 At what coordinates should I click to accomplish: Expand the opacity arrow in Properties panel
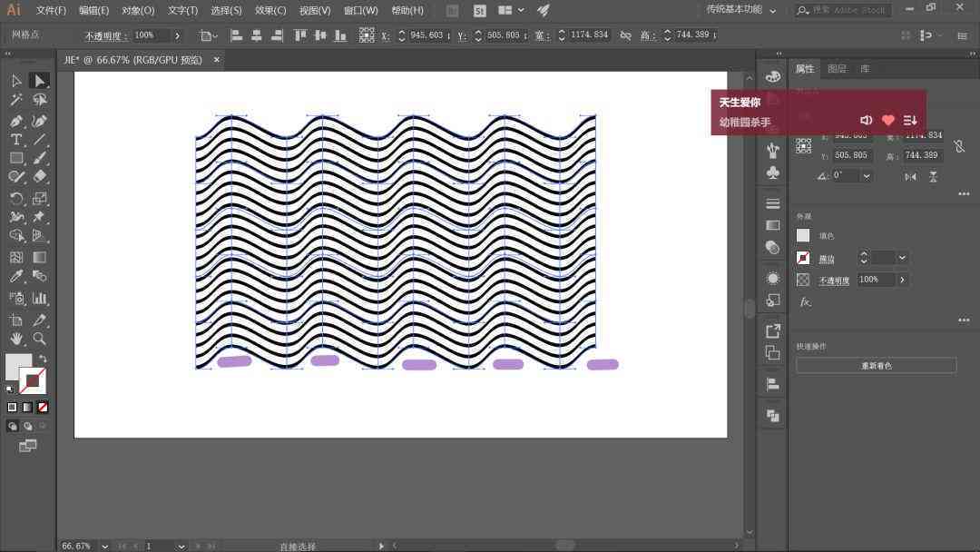point(902,280)
